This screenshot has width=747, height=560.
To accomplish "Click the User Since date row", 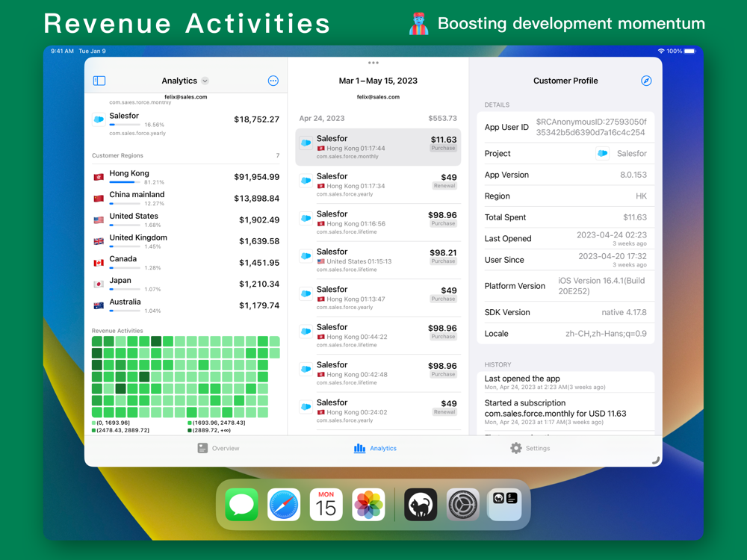I will 565,260.
